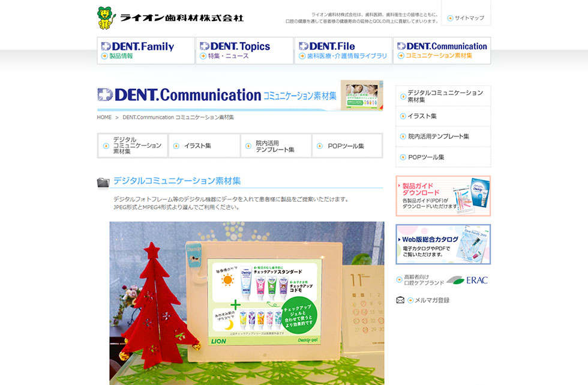Viewport: 588px width, 385px height.
Task: Click the folder icon beside section heading
Action: pos(103,183)
